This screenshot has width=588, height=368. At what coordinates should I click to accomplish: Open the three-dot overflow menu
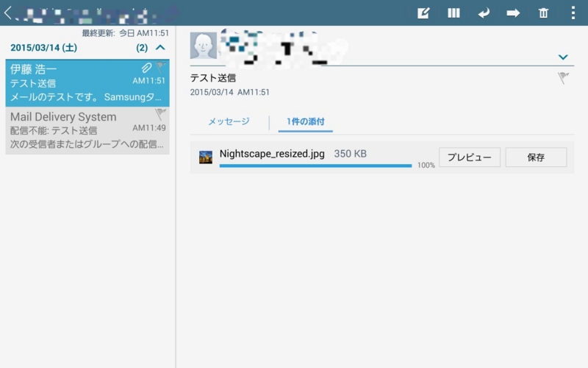(x=573, y=13)
